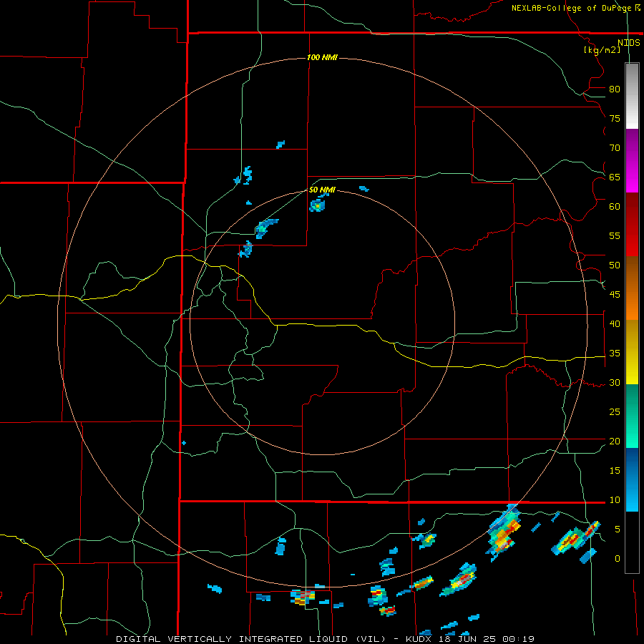
Task: Click scale value 10
Action: (x=615, y=500)
